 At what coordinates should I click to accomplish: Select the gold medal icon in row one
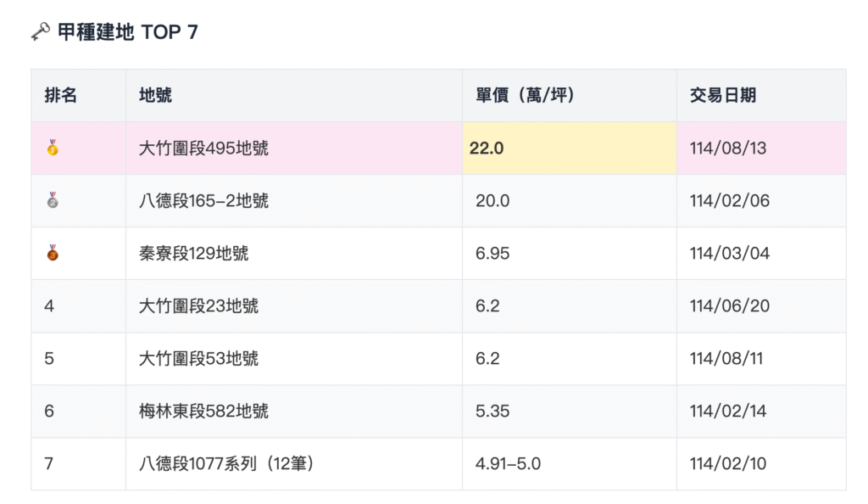[x=53, y=148]
